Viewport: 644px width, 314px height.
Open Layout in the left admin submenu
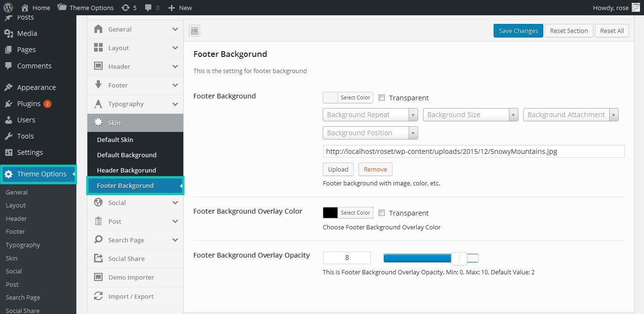pos(16,205)
